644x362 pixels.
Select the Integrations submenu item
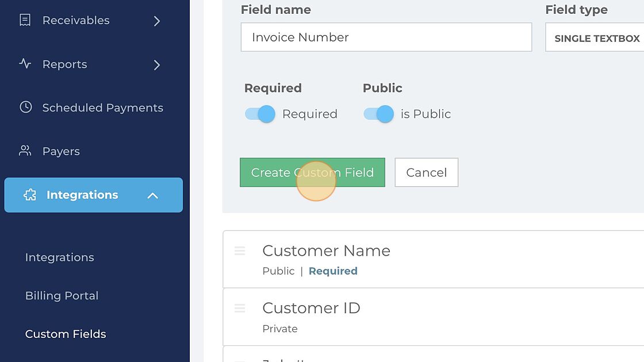[x=60, y=257]
